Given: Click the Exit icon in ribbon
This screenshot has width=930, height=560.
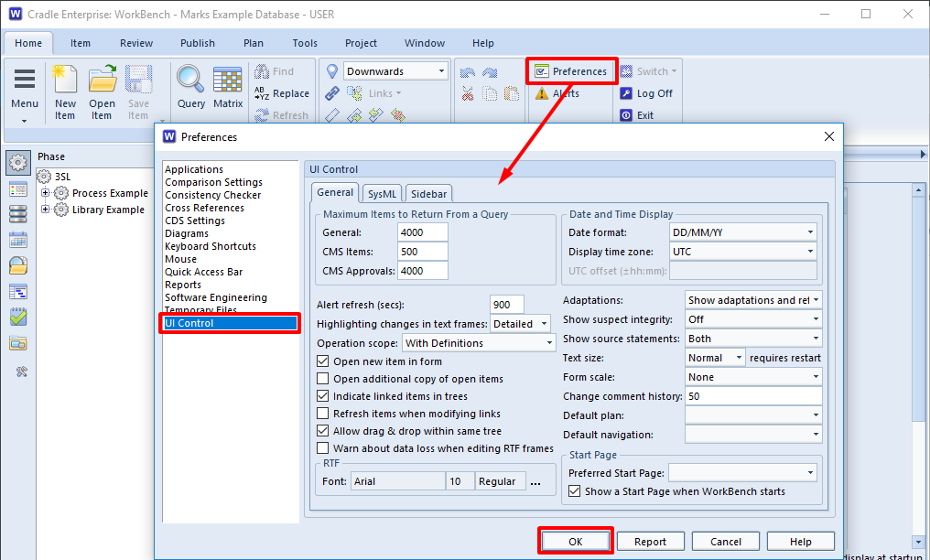Looking at the screenshot, I should coord(626,115).
